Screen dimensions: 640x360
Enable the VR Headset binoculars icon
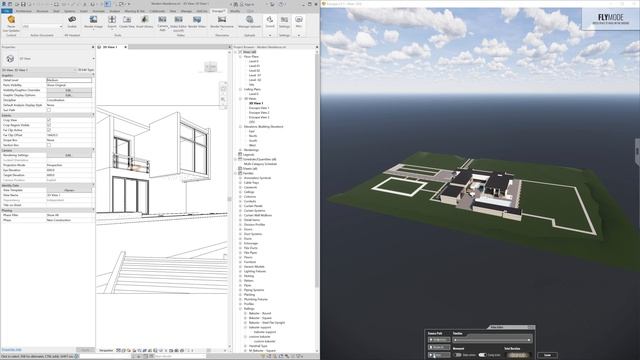(x=72, y=20)
